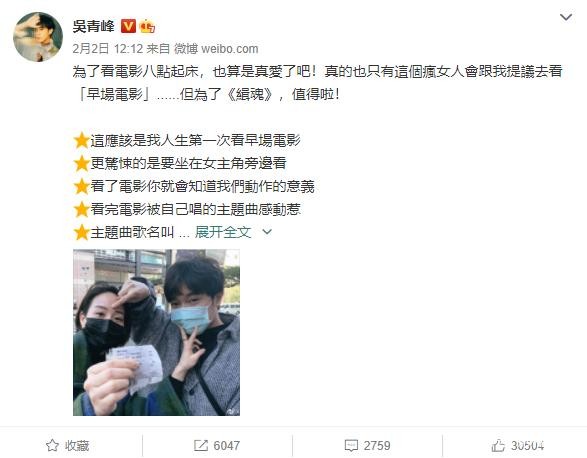
Task: Toggle favorite with 收藏 label
Action: coord(77,446)
